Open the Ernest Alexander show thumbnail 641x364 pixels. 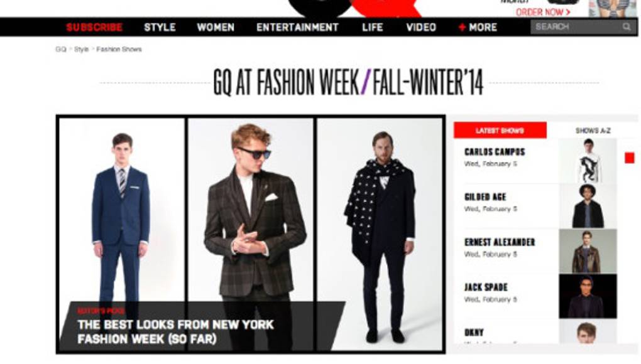(588, 251)
